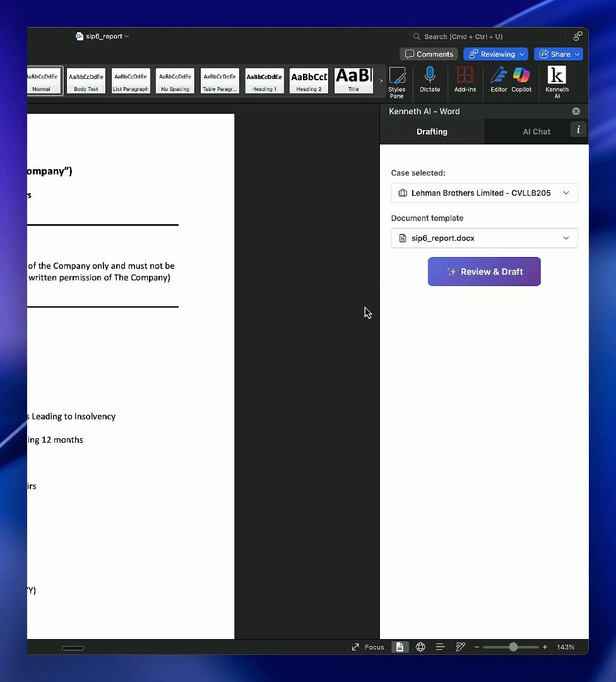Enable Outline view from status bar

click(x=440, y=647)
